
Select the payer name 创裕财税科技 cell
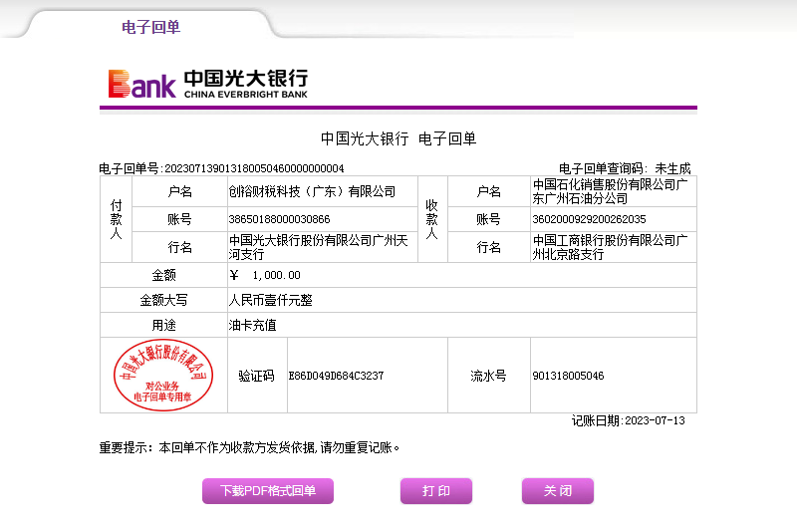312,191
